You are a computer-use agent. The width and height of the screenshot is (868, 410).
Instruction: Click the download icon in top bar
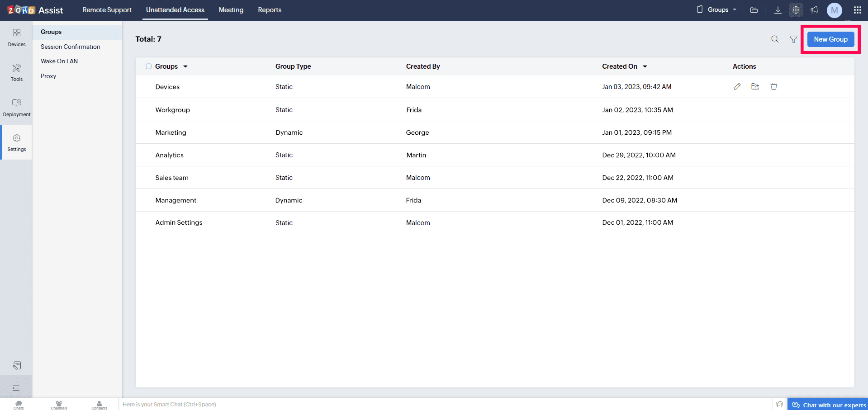778,10
